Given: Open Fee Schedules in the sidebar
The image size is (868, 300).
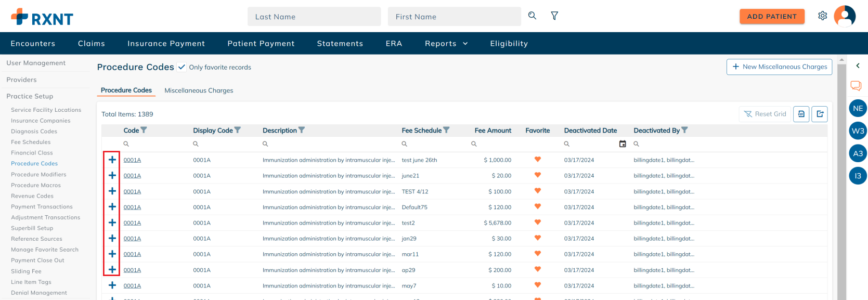Looking at the screenshot, I should click(x=31, y=142).
